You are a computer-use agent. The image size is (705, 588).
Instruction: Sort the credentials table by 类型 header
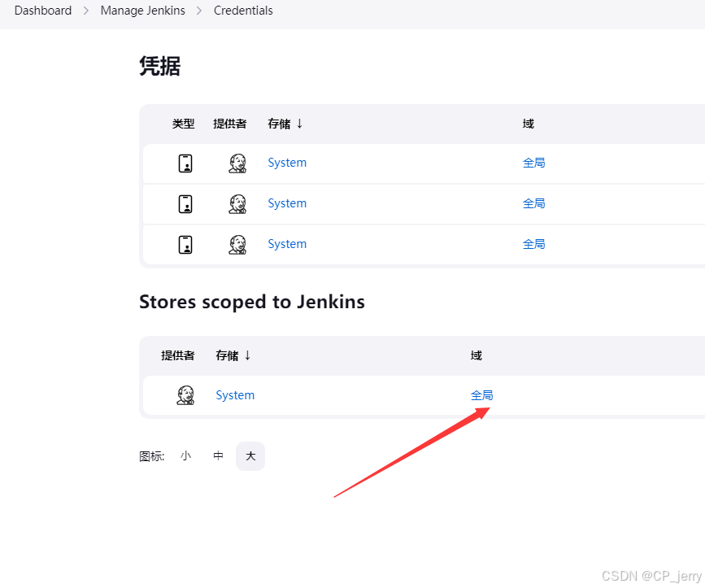click(x=184, y=124)
